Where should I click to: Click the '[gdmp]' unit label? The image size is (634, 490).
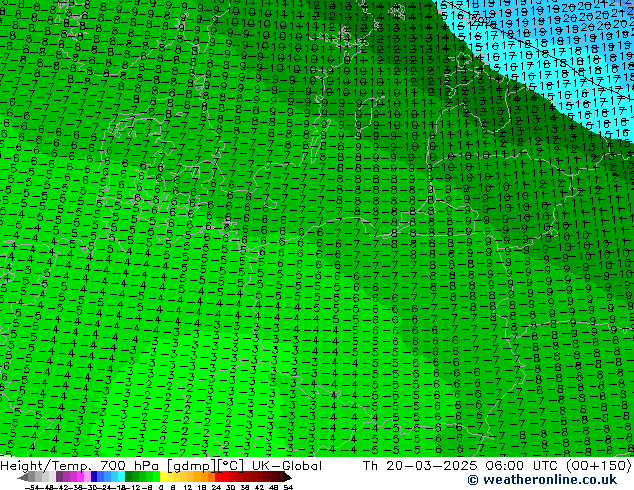click(x=191, y=466)
